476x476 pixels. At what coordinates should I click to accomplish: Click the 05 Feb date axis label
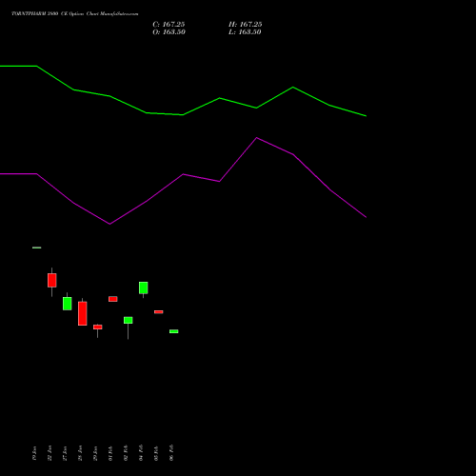[x=156, y=453]
